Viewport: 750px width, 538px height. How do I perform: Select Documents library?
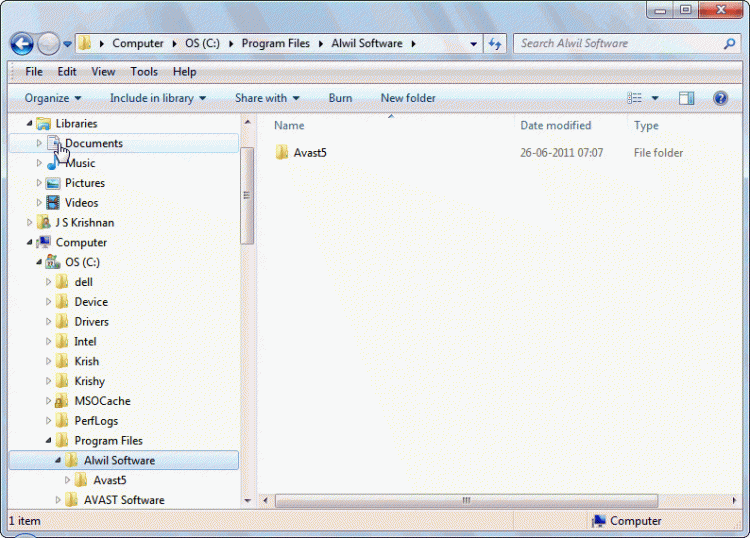pyautogui.click(x=94, y=143)
